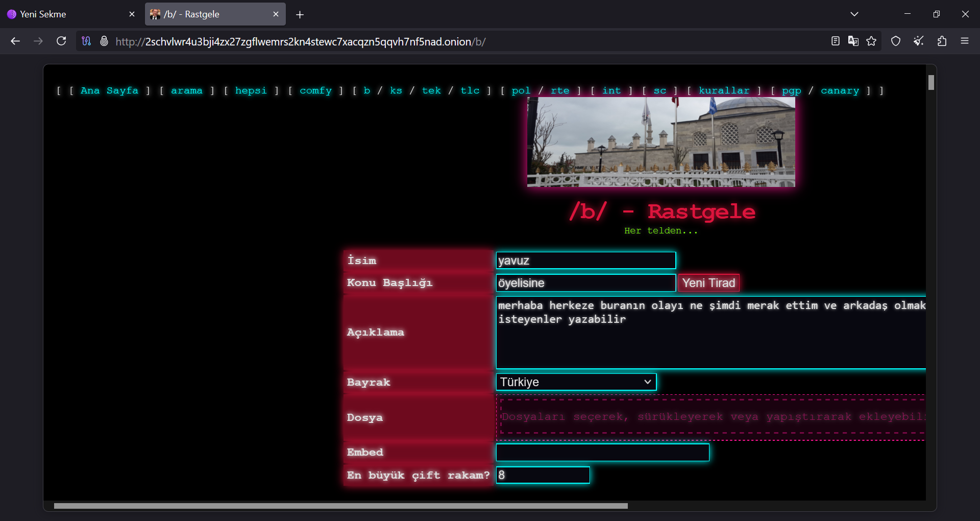Click the horizontal scrollbar at page bottom
The width and height of the screenshot is (980, 521).
[x=340, y=506]
